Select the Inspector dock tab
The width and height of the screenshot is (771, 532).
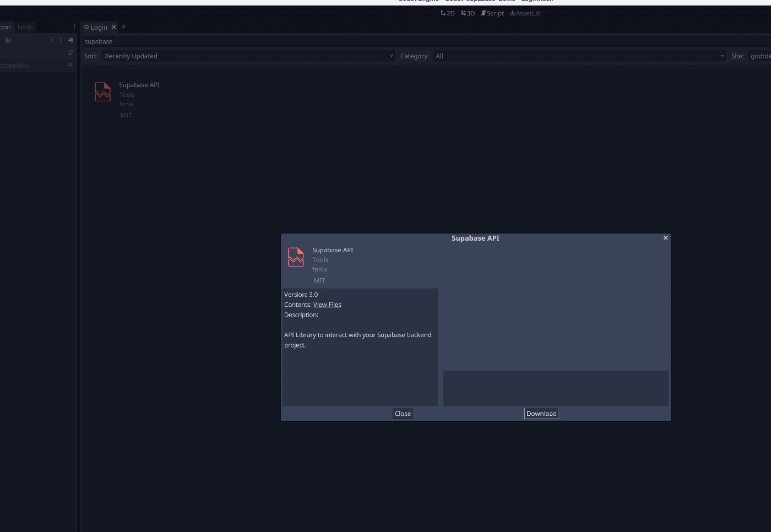pyautogui.click(x=6, y=27)
